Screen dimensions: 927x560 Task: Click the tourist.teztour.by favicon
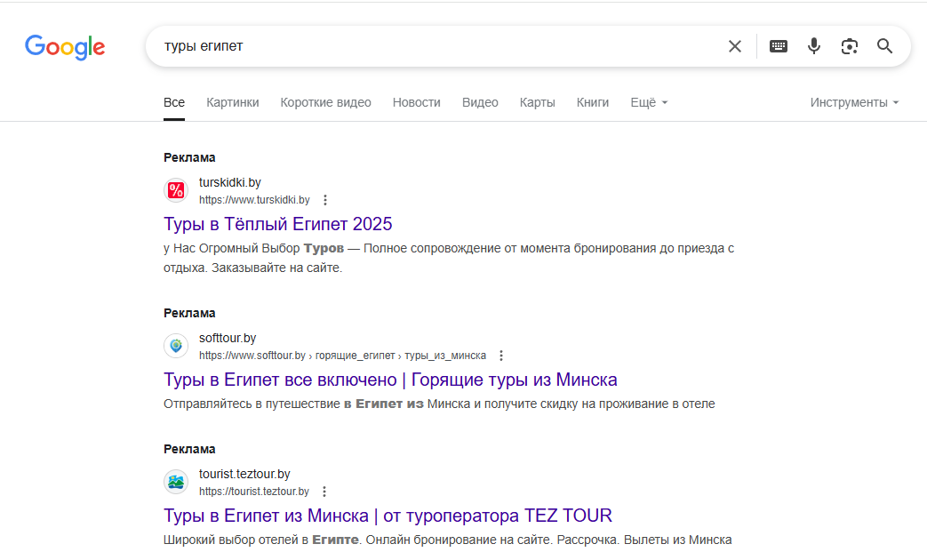[x=176, y=482]
